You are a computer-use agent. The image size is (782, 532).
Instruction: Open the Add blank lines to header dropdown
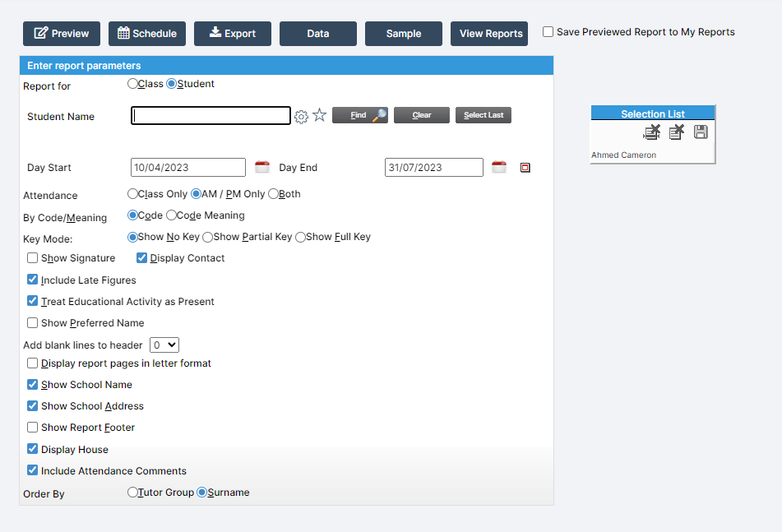[164, 345]
